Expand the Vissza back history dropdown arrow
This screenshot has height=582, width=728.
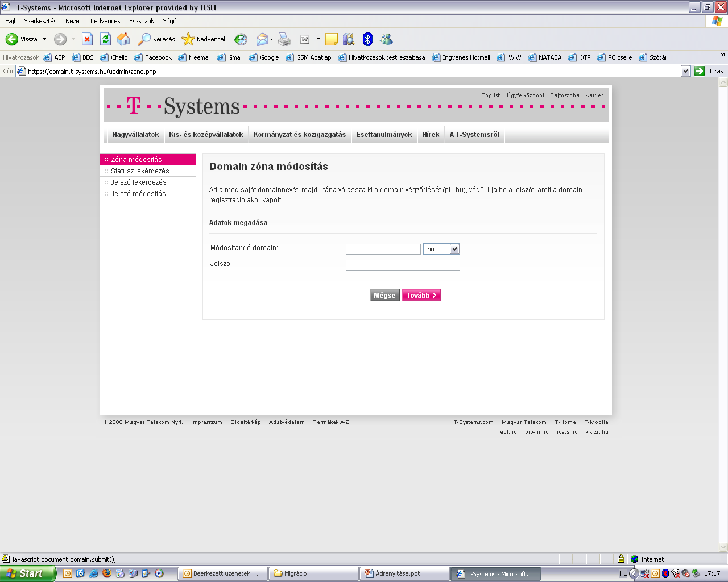(44, 39)
